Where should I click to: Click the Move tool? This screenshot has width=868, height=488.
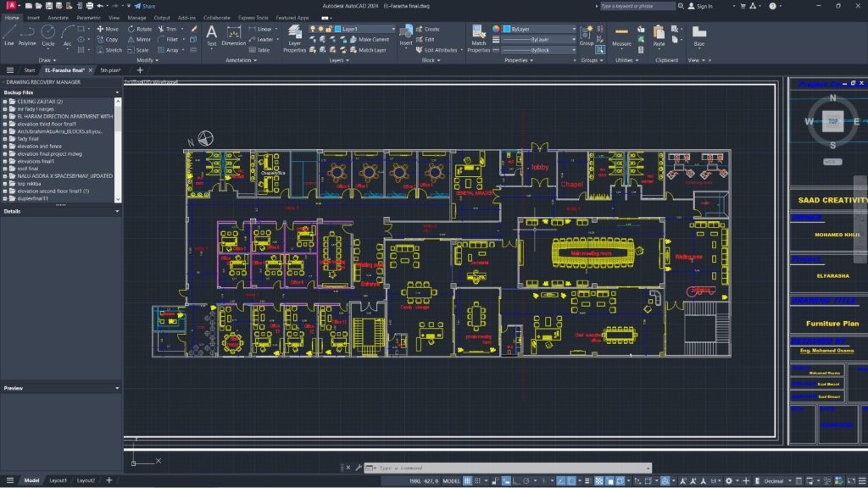pos(108,29)
